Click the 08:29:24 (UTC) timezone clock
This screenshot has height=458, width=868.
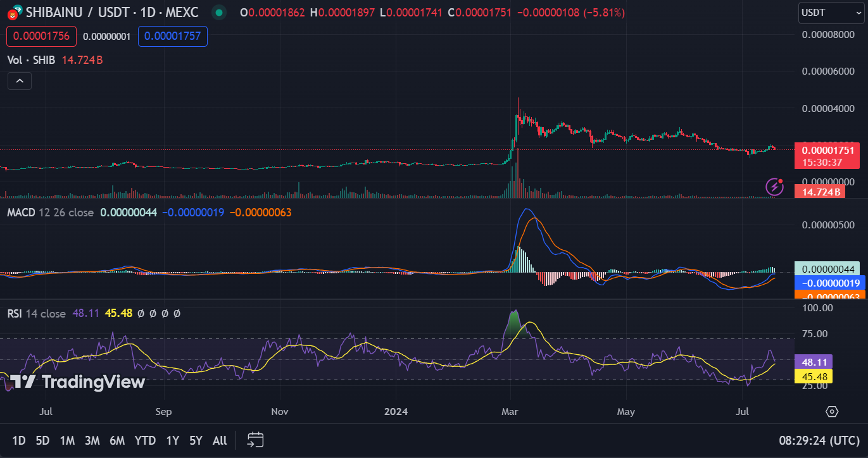(x=819, y=440)
